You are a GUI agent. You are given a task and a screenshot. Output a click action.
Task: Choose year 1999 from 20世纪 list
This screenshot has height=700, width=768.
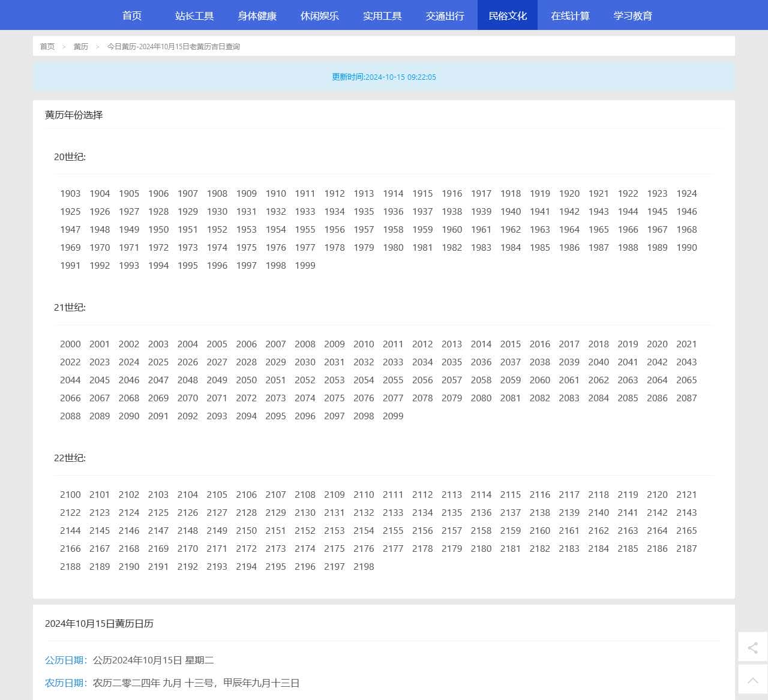[x=305, y=266]
